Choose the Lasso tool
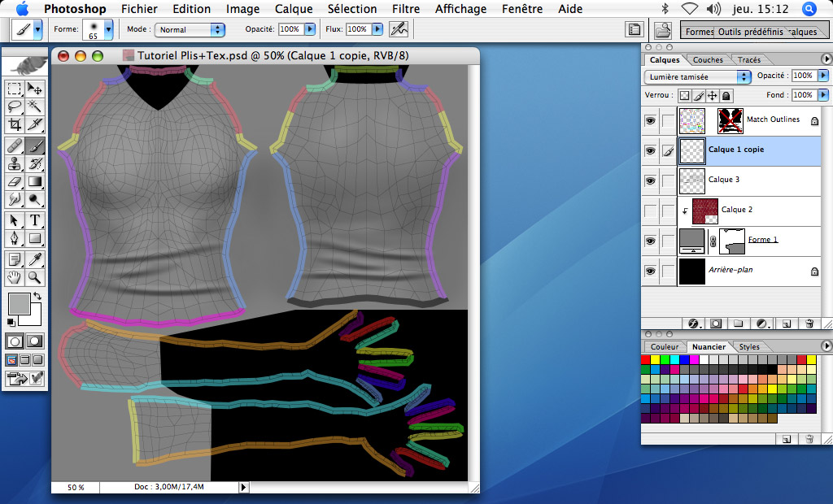 15,106
